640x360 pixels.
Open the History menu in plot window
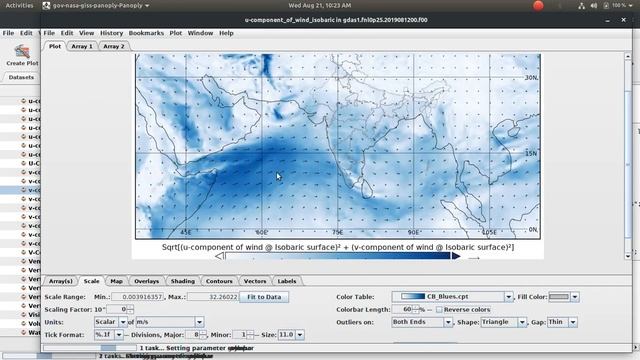(111, 33)
